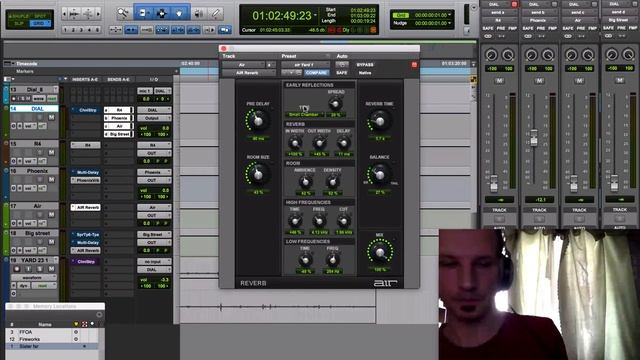This screenshot has width=640, height=360.
Task: Click the Reverb Time knob
Action: click(380, 121)
